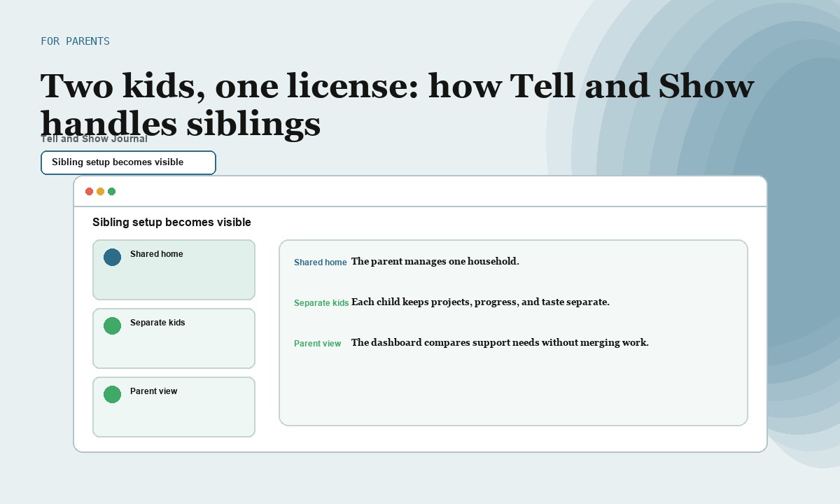Click 'The parent manages one household.' text
The image size is (840, 504).
(435, 262)
